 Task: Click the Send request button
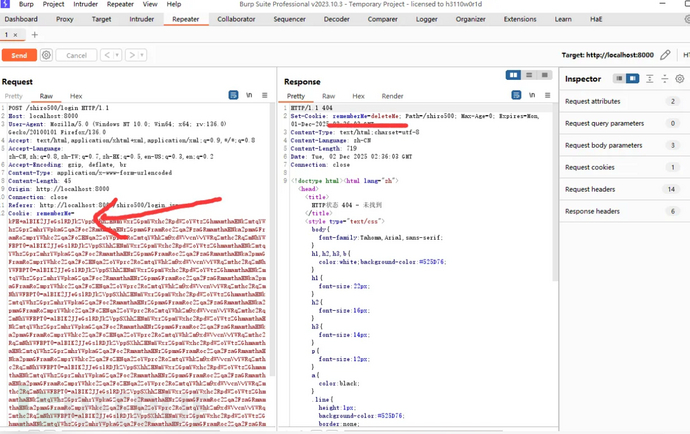19,55
